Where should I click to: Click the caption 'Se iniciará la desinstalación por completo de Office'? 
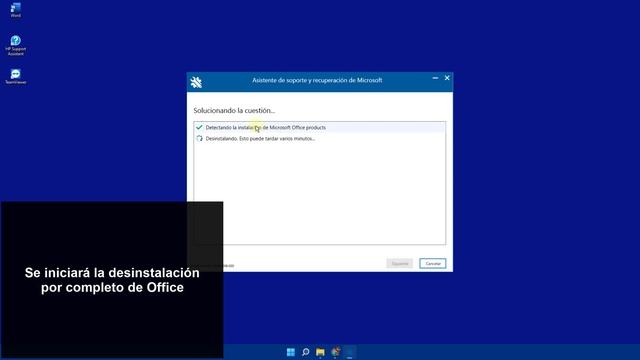click(112, 280)
